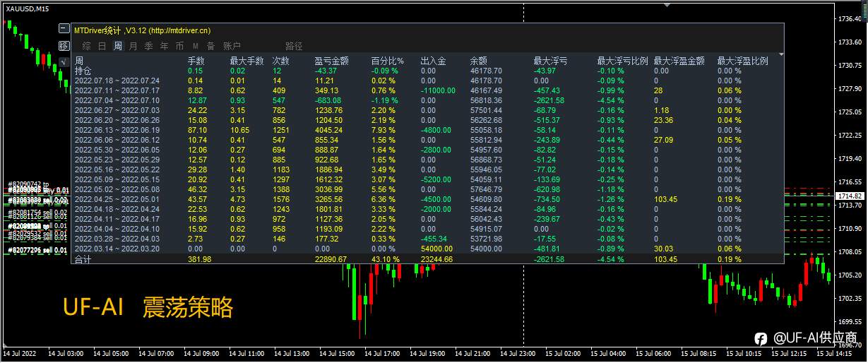Viewport: 868px width, 363px height.
Task: Toggle the √ checkmark button beside the panel
Action: tap(64, 62)
